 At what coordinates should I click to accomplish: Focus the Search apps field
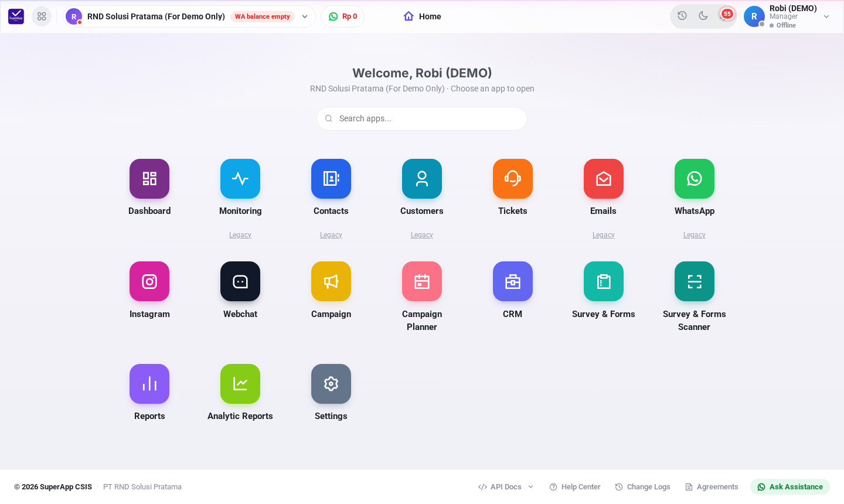[x=422, y=118]
